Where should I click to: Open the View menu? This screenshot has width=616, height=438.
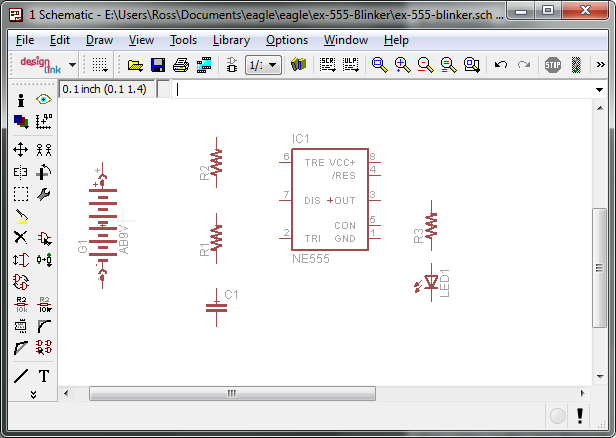click(x=141, y=40)
